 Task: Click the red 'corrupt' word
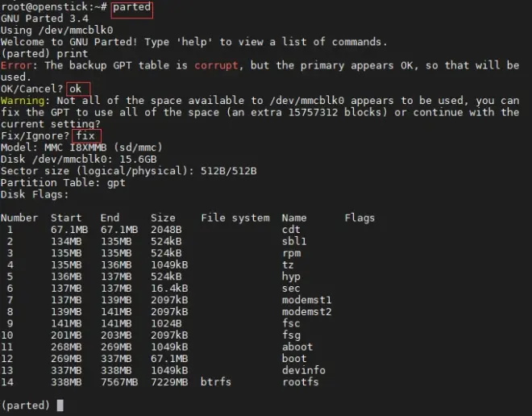pyautogui.click(x=216, y=65)
